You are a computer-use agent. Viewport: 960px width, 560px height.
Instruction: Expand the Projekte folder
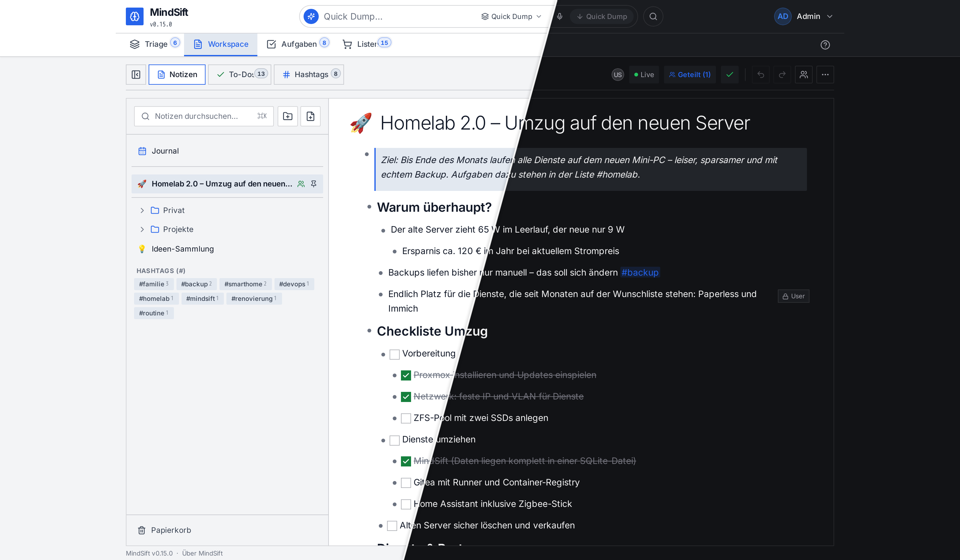coord(142,229)
